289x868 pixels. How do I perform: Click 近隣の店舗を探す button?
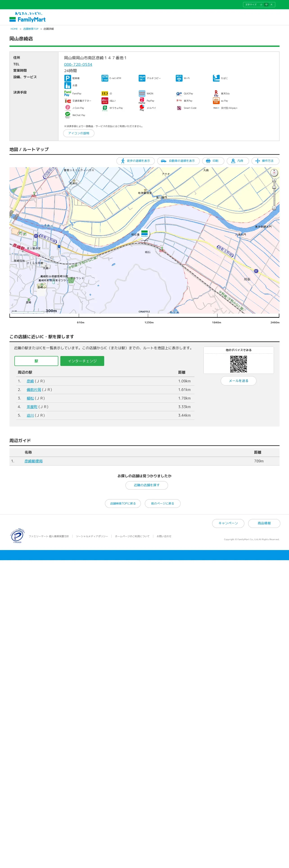(147, 485)
